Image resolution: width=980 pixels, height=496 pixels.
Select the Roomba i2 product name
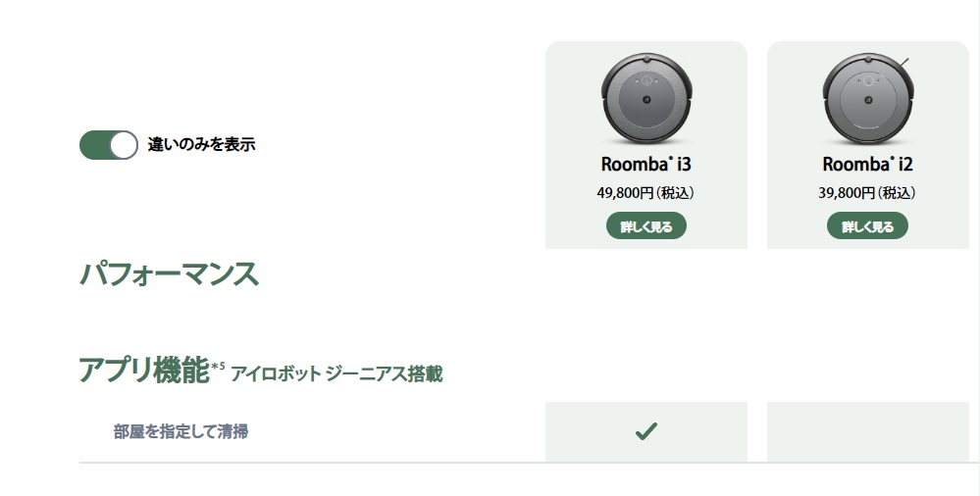[867, 165]
